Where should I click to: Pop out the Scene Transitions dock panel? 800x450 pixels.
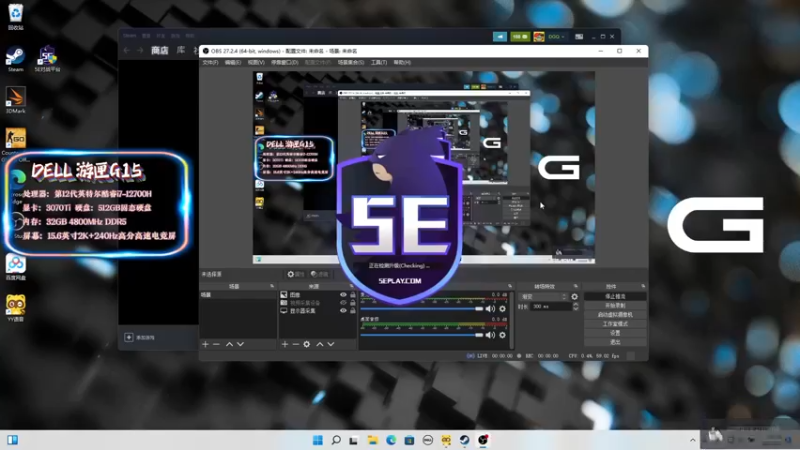point(576,286)
